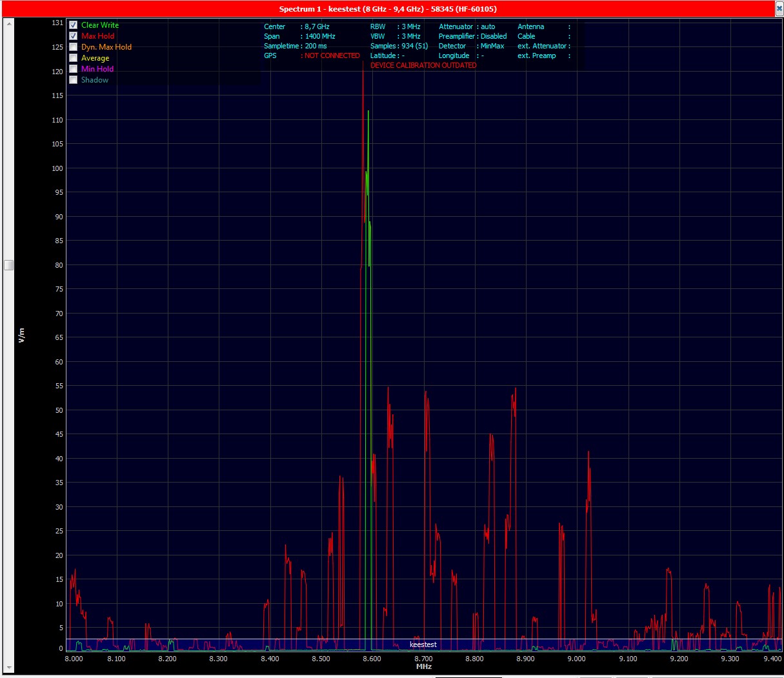
Task: Click the Span value 1400 MHz
Action: tap(320, 36)
